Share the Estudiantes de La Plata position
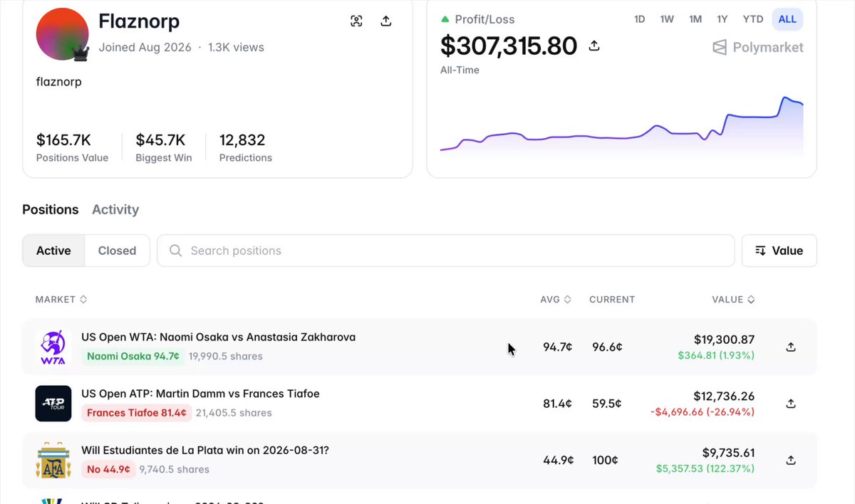The width and height of the screenshot is (855, 504). (x=790, y=461)
